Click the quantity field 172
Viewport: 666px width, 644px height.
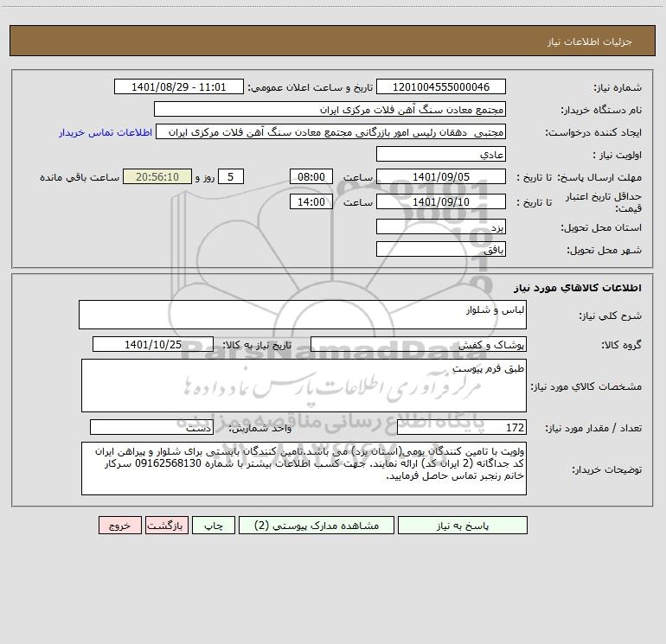click(462, 428)
